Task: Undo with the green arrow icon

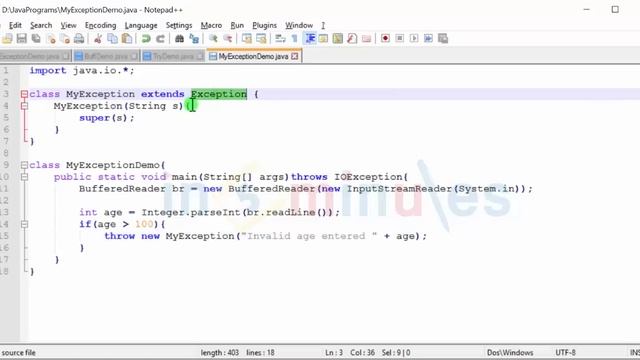Action: click(146, 39)
